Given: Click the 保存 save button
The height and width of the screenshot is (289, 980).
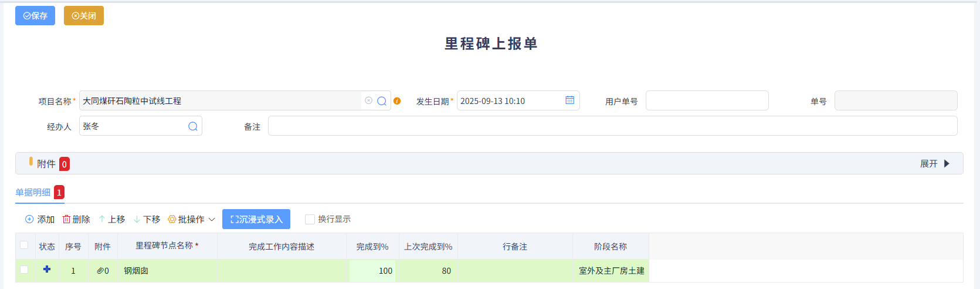Looking at the screenshot, I should click(x=35, y=16).
